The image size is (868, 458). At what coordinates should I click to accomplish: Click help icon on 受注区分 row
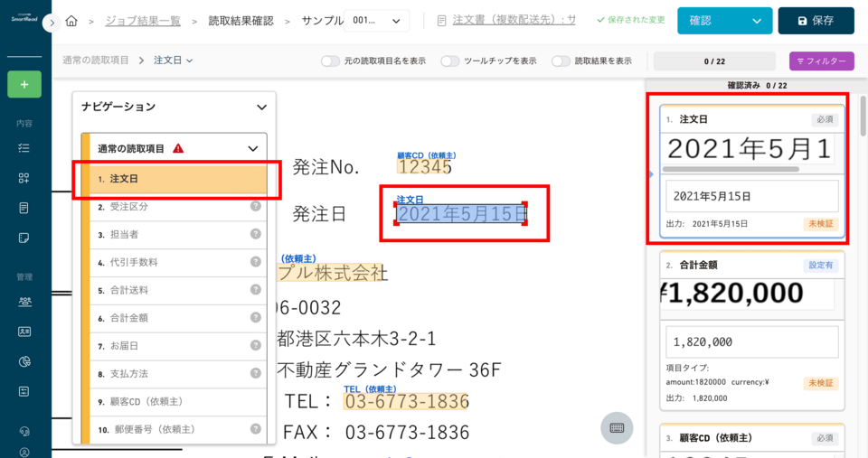[255, 206]
